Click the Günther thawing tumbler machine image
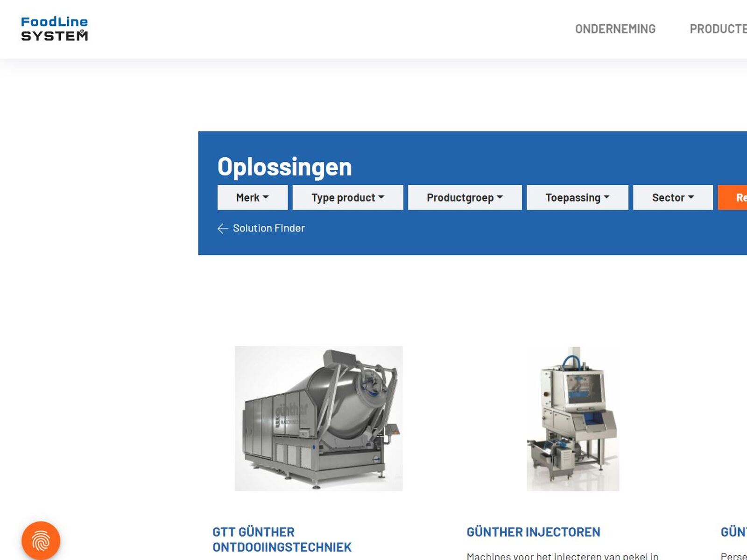The height and width of the screenshot is (560, 747). tap(319, 419)
